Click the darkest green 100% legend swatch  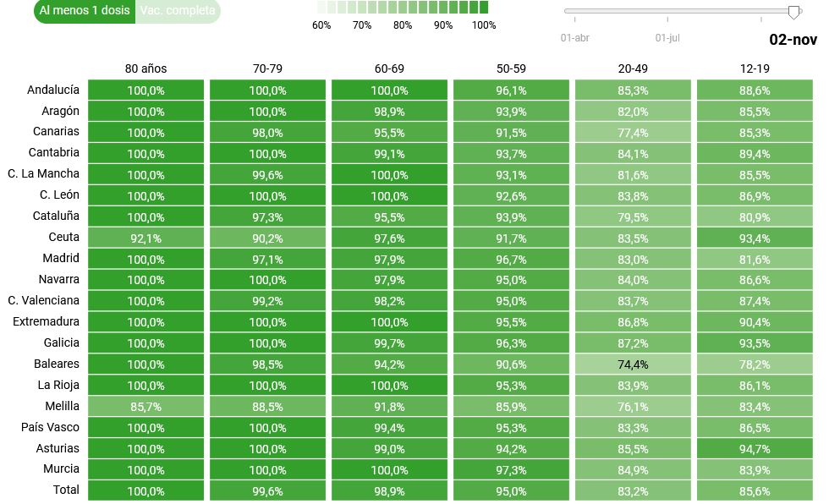(x=483, y=8)
